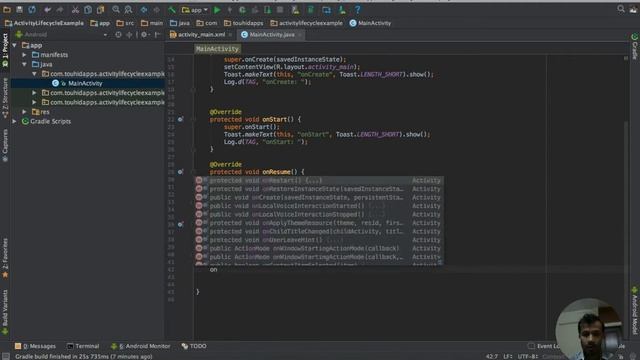Click the Replace toolbar icon
The height and width of the screenshot is (360, 640).
pos(128,9)
